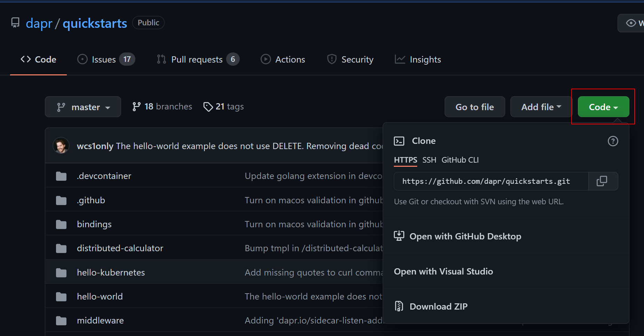The width and height of the screenshot is (644, 336).
Task: Click the Clone terminal icon in the popup
Action: (399, 141)
